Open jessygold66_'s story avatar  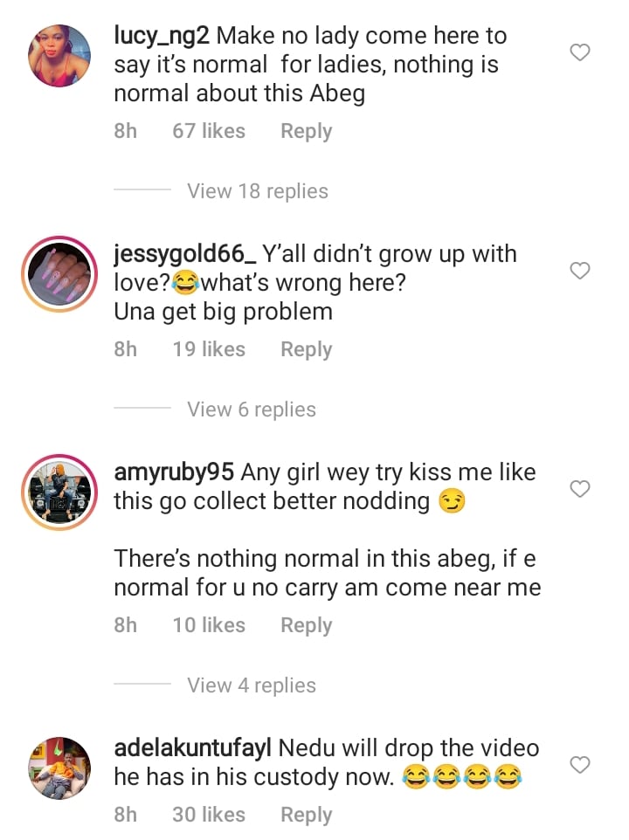(60, 274)
